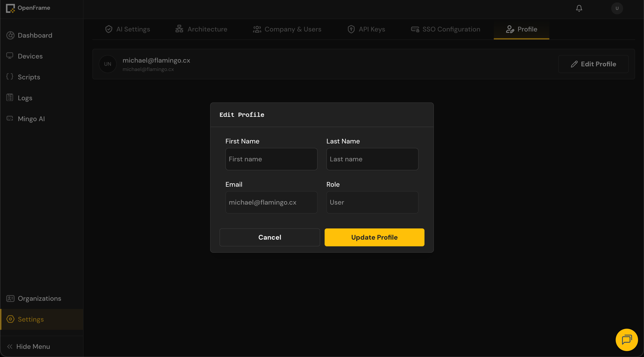Click the Cancel button in dialog
This screenshot has width=644, height=357.
(270, 237)
